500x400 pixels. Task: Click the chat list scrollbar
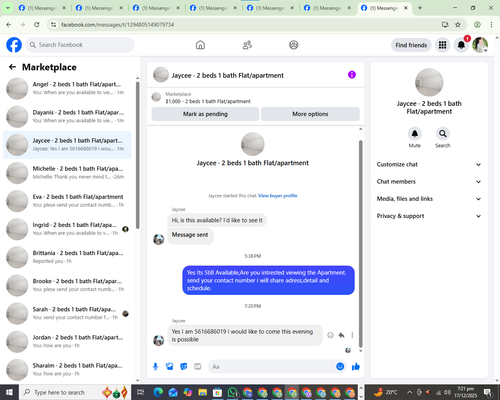137,155
